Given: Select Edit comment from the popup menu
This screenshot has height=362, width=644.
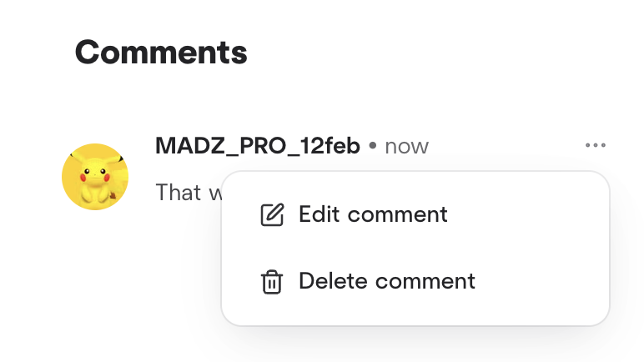Looking at the screenshot, I should (373, 214).
